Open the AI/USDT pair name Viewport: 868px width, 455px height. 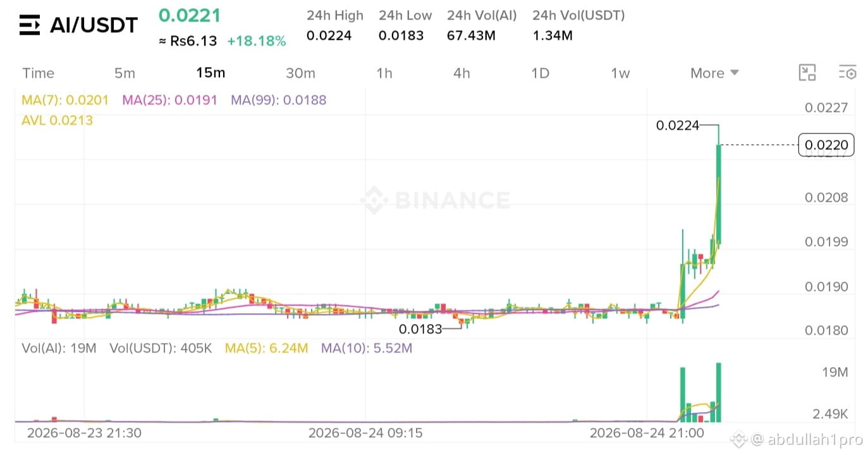point(94,25)
